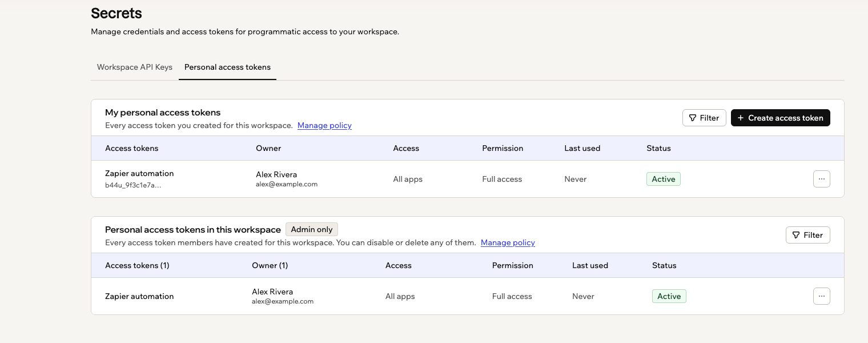Click the My personal access tokens heading
The height and width of the screenshot is (343, 868).
point(163,113)
